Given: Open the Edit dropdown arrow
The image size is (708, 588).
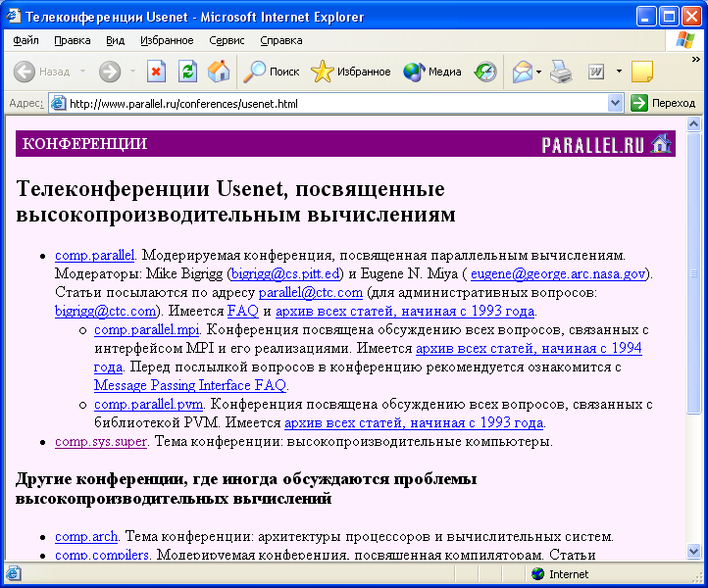Looking at the screenshot, I should 619,72.
